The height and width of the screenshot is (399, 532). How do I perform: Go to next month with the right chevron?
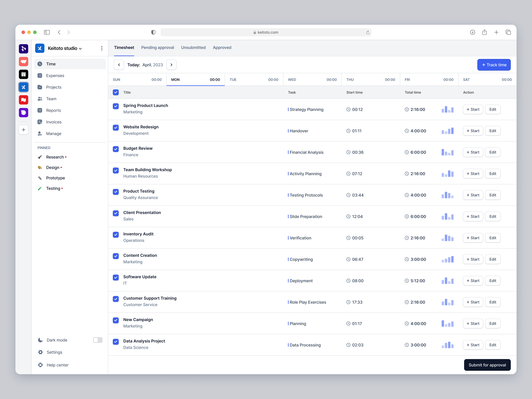click(x=171, y=65)
